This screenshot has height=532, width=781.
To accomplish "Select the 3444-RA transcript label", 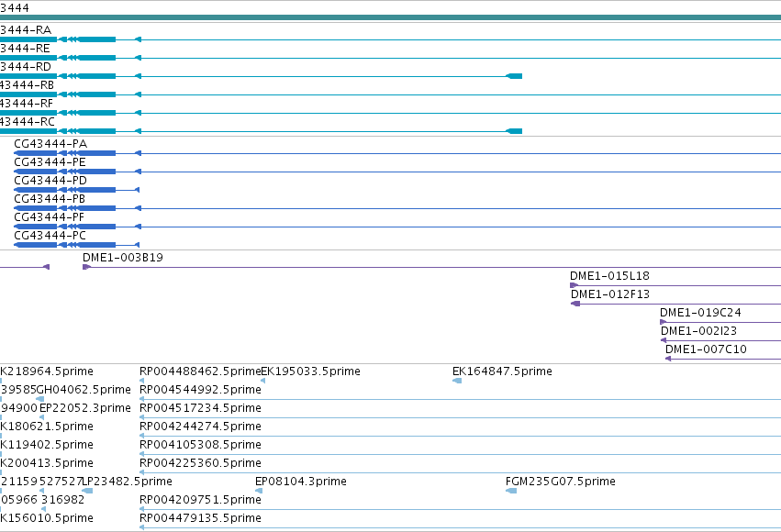I will [x=26, y=30].
